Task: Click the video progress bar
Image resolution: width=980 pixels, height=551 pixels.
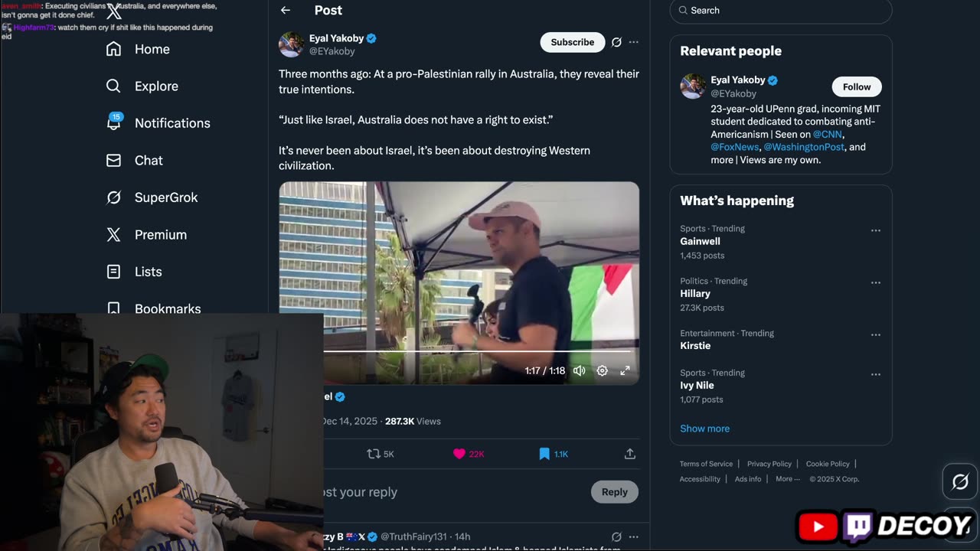Action: [475, 351]
